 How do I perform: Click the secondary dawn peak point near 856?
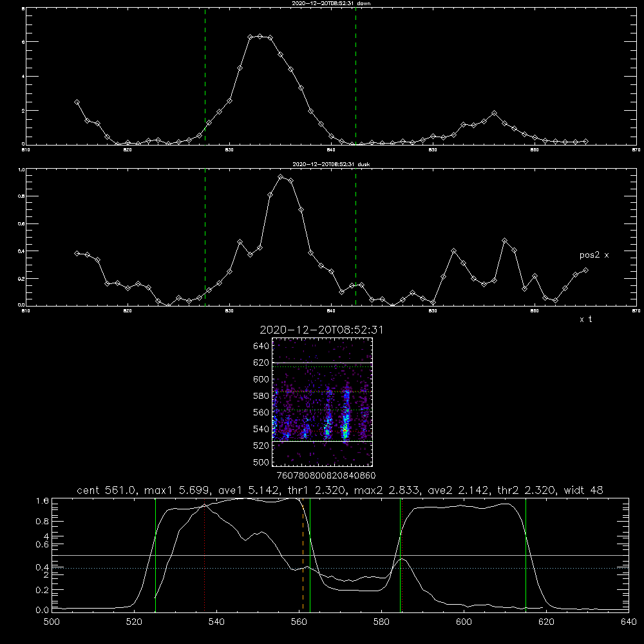click(494, 113)
